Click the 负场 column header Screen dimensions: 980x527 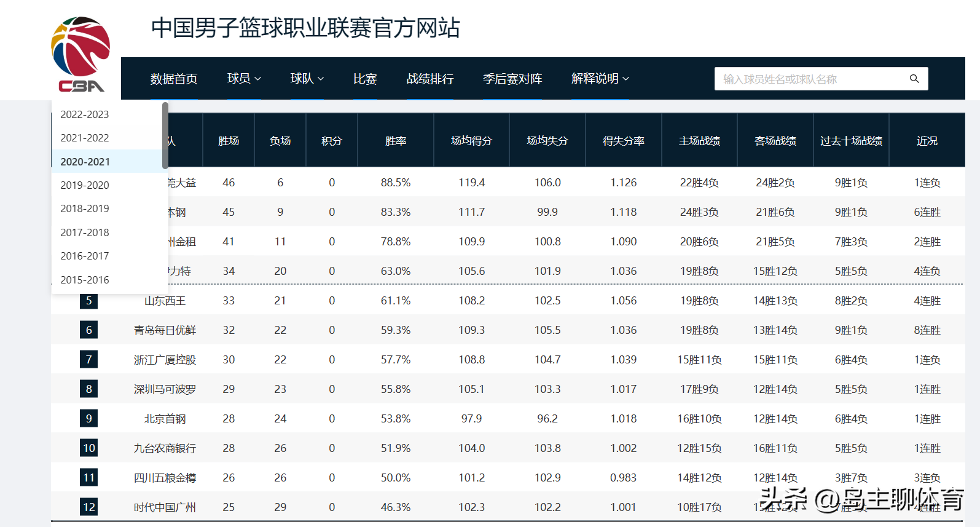click(x=280, y=141)
